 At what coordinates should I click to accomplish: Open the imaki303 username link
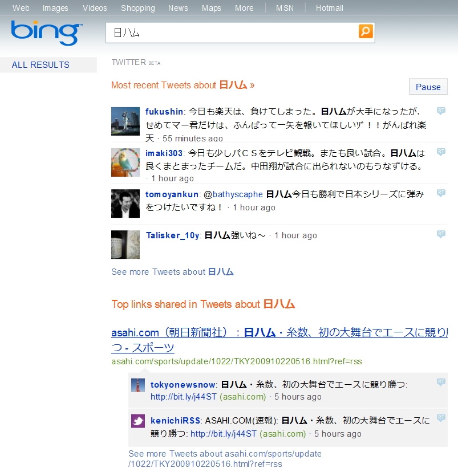click(x=164, y=153)
